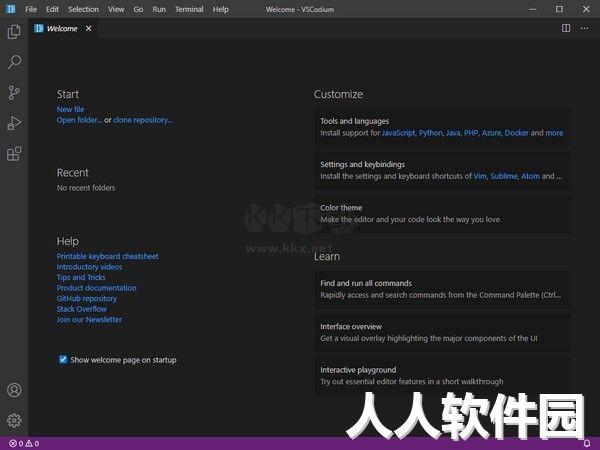600x450 pixels.
Task: Open the View menu
Action: (x=116, y=9)
